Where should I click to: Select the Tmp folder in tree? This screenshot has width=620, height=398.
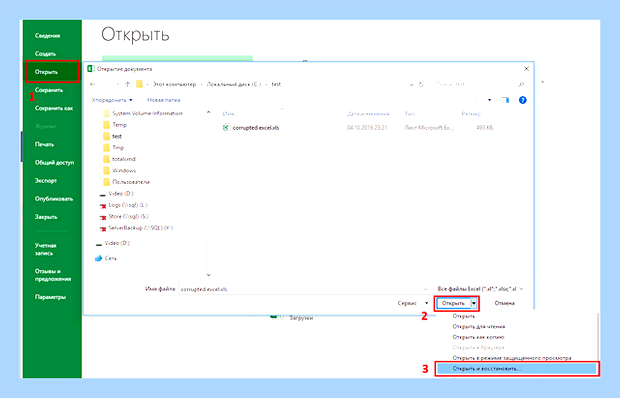[113, 148]
